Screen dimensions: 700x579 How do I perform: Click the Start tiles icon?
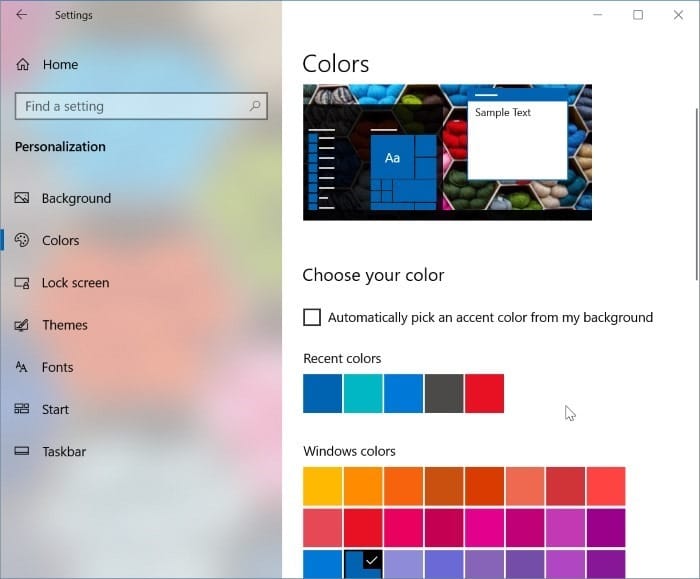22,409
